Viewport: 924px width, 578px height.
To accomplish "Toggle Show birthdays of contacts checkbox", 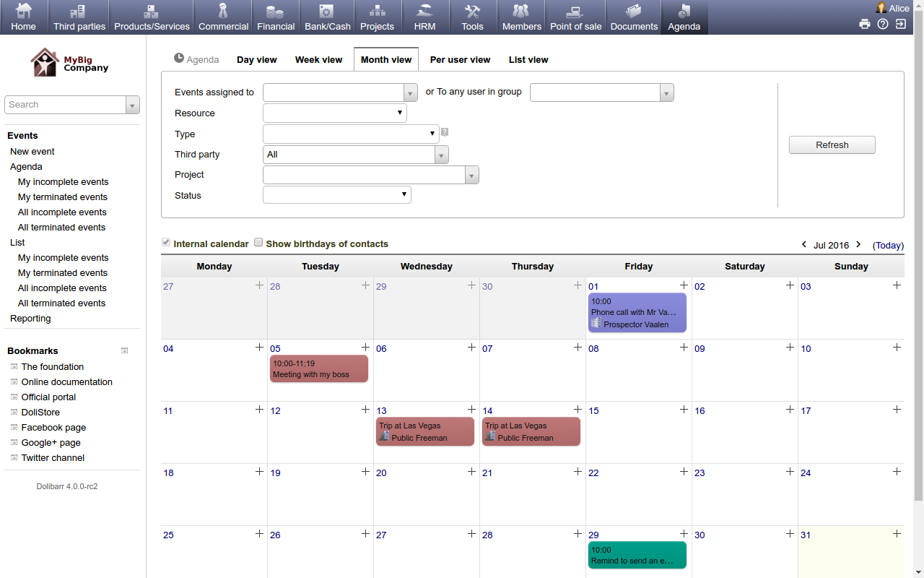I will coord(258,243).
